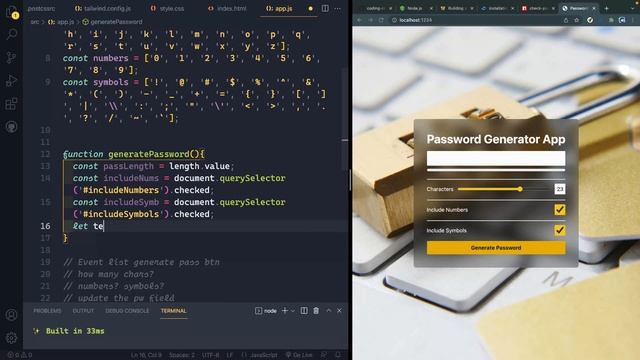View site information icon beside localhost
The width and height of the screenshot is (640, 360).
point(394,20)
